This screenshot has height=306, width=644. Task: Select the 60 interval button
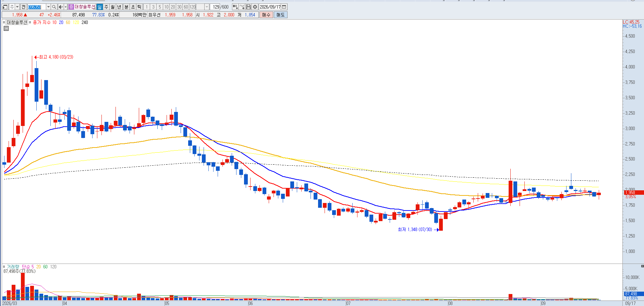pos(186,7)
